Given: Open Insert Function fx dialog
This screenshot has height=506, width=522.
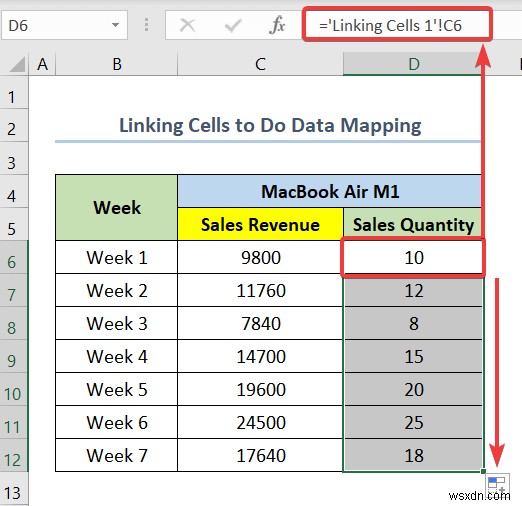Looking at the screenshot, I should click(277, 25).
